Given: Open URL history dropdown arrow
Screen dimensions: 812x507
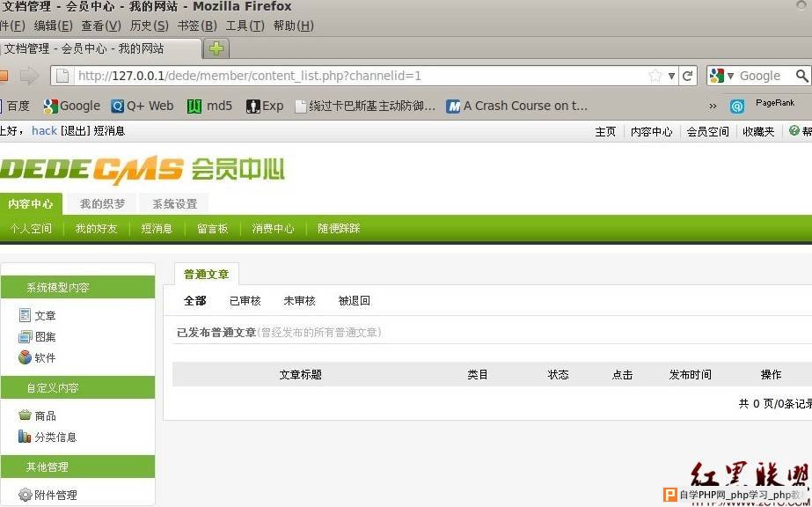Looking at the screenshot, I should 671,76.
